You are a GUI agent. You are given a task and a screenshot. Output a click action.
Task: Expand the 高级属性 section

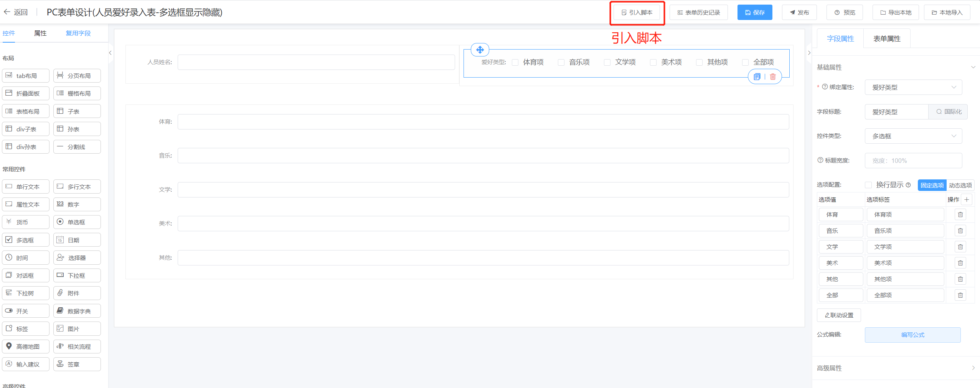tap(973, 368)
